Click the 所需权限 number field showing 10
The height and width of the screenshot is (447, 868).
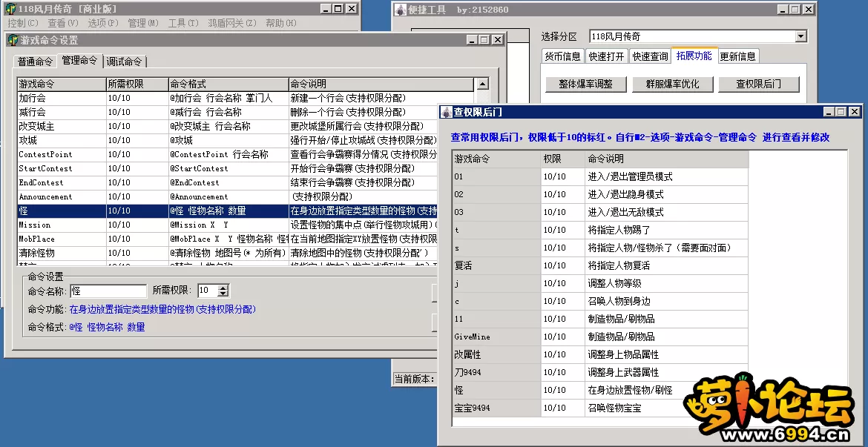208,291
